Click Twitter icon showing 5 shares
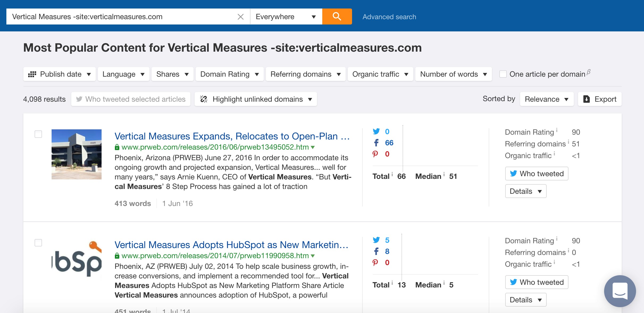Viewport: 644px width, 313px height. (376, 240)
